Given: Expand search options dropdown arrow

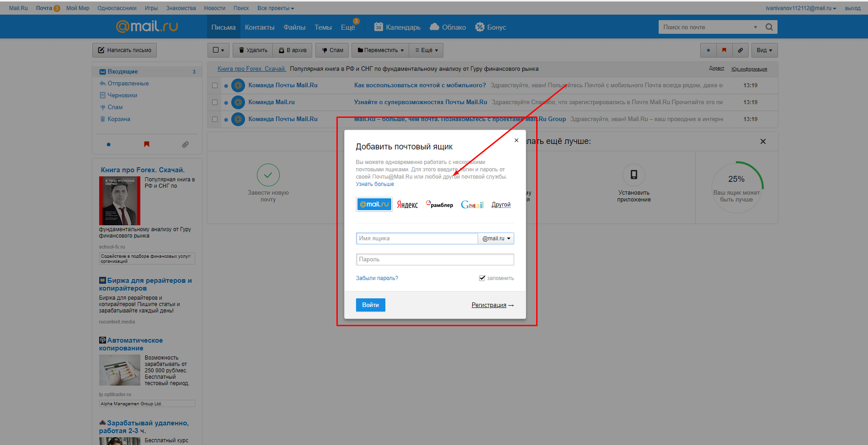Looking at the screenshot, I should tap(756, 27).
